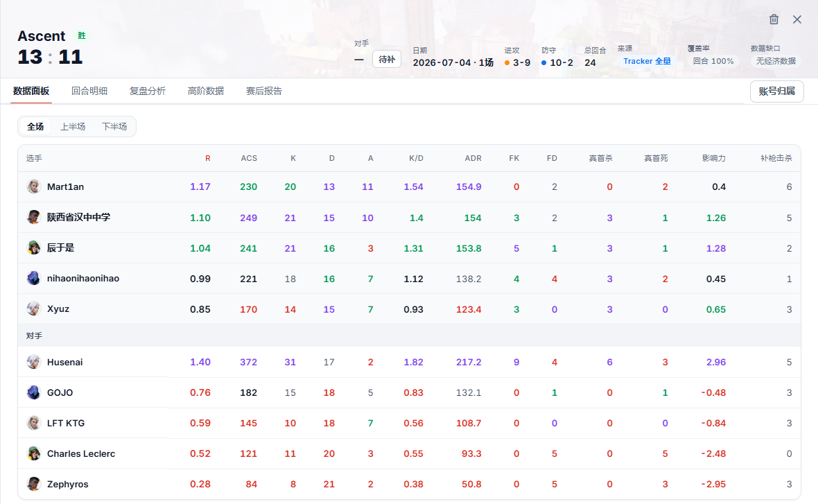Sort by the R column header
The width and height of the screenshot is (818, 504).
208,158
